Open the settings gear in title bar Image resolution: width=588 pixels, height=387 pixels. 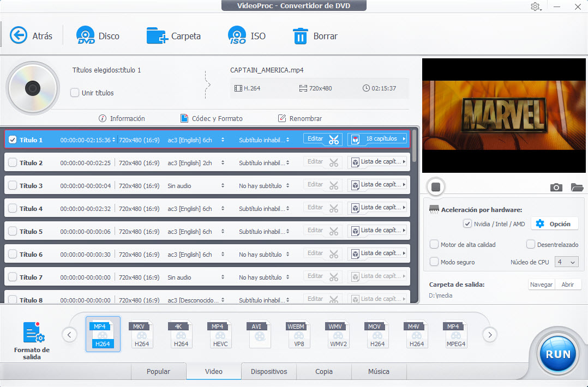point(535,7)
